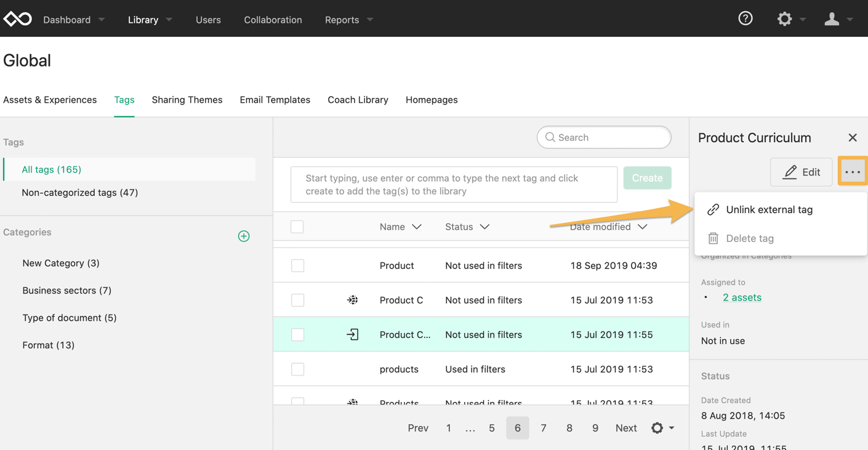Check the box for the products row
Screen dimensions: 868x450
coord(298,369)
